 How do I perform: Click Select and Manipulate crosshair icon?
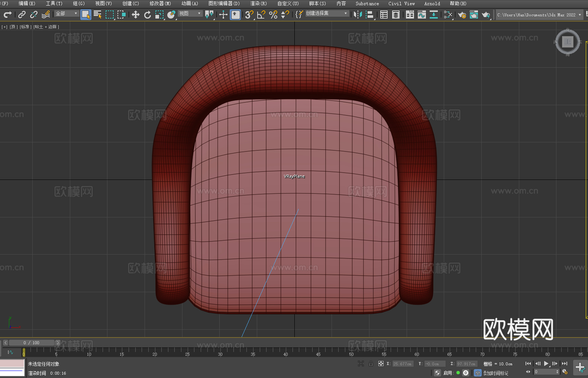[223, 14]
